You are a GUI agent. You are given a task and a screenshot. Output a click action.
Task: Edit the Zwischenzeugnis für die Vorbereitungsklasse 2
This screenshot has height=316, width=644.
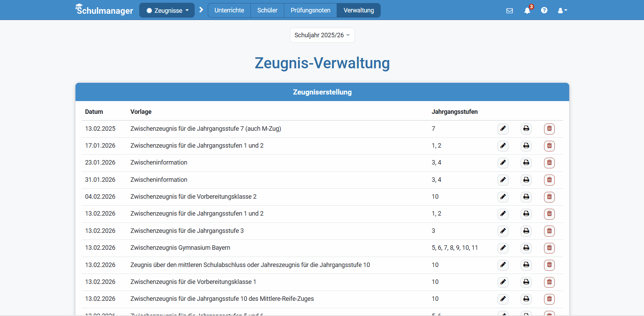point(503,197)
